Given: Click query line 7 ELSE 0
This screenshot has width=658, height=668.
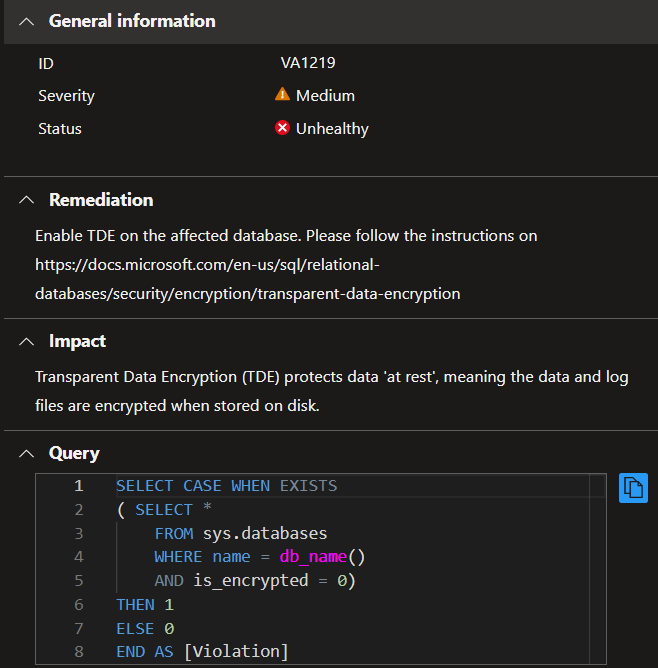Looking at the screenshot, I should point(145,628).
